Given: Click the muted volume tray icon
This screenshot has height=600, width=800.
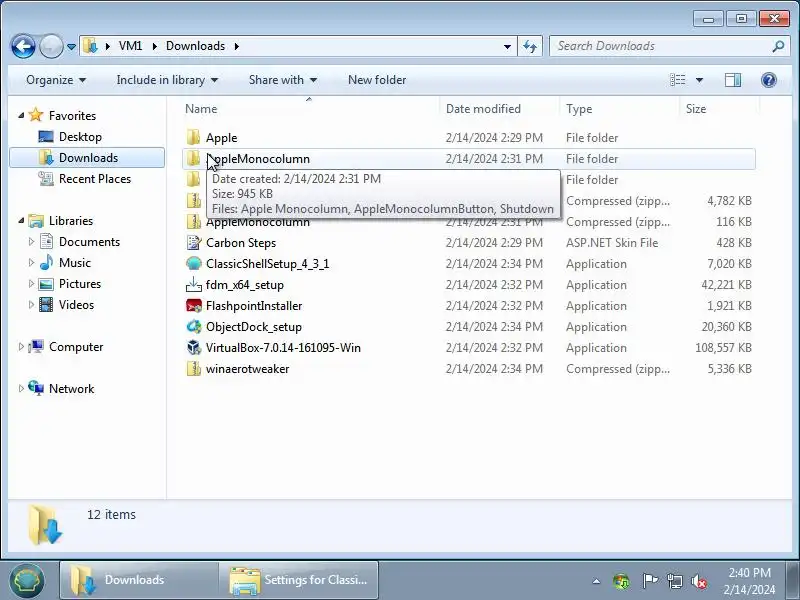Looking at the screenshot, I should pyautogui.click(x=698, y=581).
